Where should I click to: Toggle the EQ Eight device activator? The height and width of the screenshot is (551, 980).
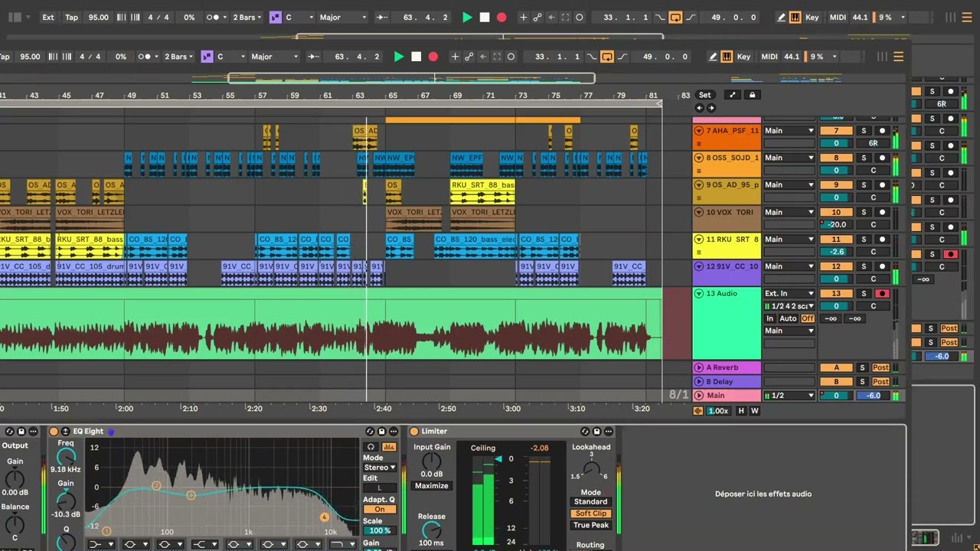tap(54, 432)
